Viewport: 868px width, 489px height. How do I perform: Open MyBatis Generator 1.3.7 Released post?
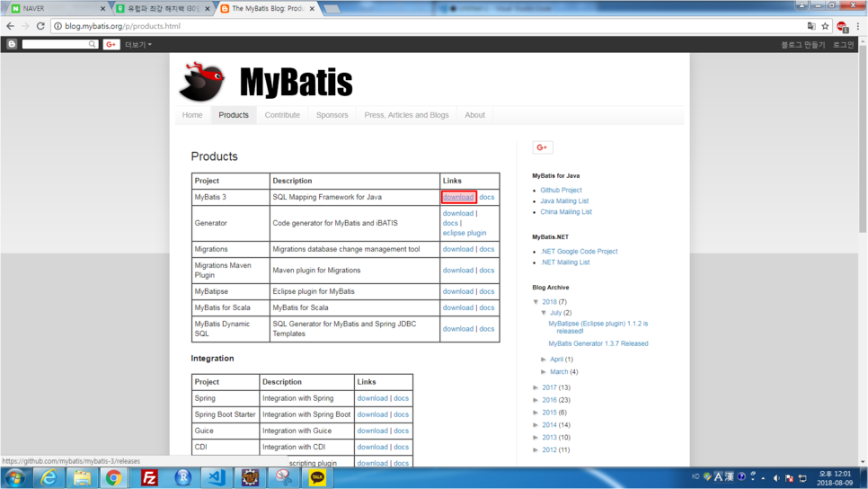click(x=598, y=344)
